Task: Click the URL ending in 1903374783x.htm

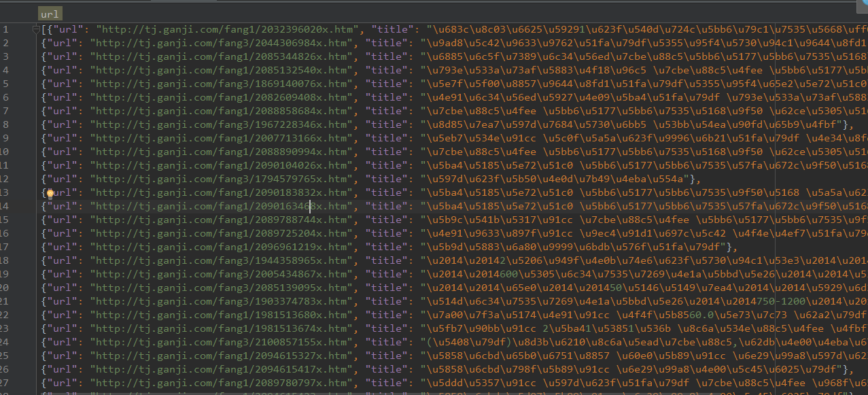Action: (x=222, y=301)
